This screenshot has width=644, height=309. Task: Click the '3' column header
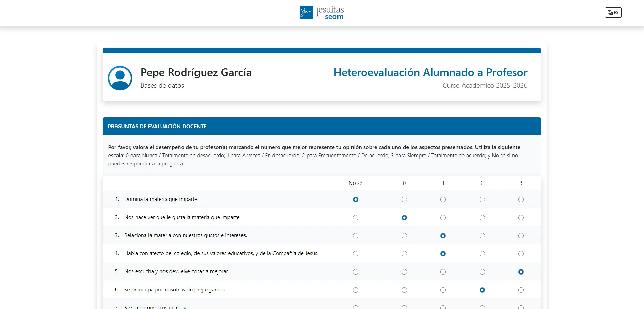pyautogui.click(x=521, y=183)
